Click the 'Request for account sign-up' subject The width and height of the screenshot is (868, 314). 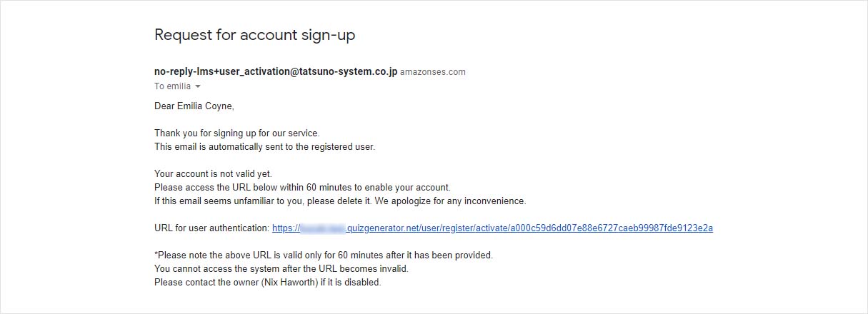254,35
